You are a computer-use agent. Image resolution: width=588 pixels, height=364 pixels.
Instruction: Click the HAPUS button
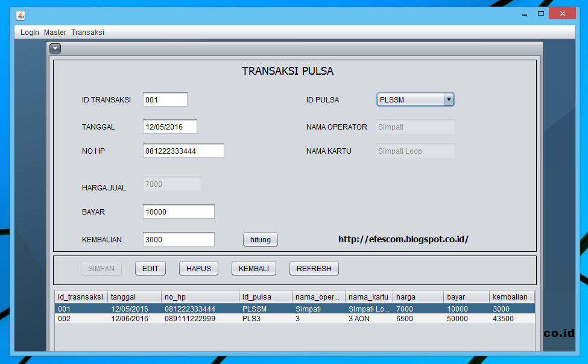tap(198, 268)
